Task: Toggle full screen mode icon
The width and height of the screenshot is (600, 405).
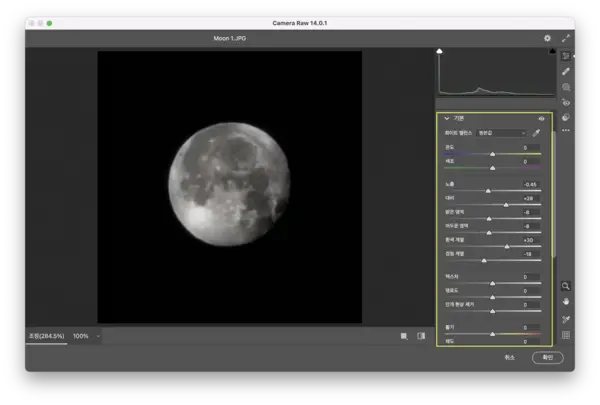Action: coord(566,38)
